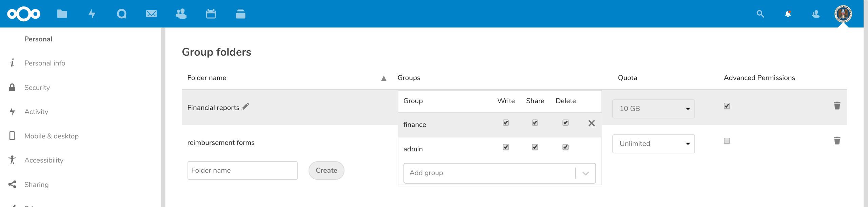Toggle Write permission for admin group
Viewport: 868px width, 207px height.
[506, 147]
